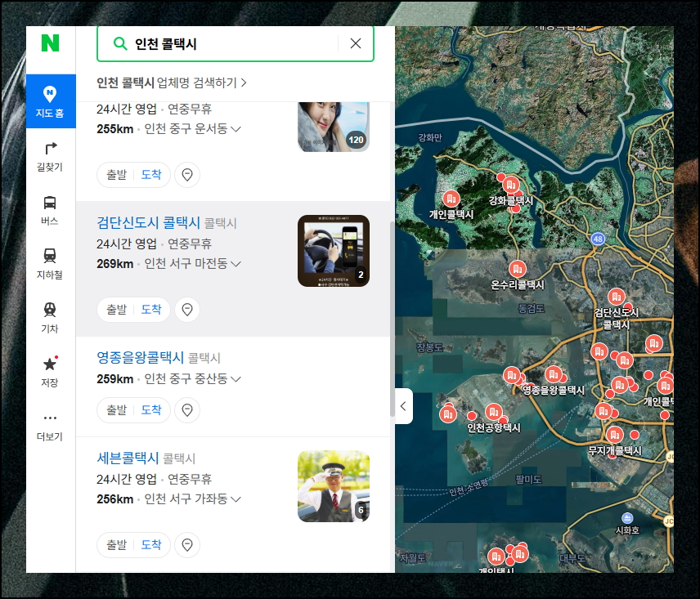The image size is (700, 599).
Task: Set 도착 for 세븐콜택시
Action: click(x=151, y=544)
